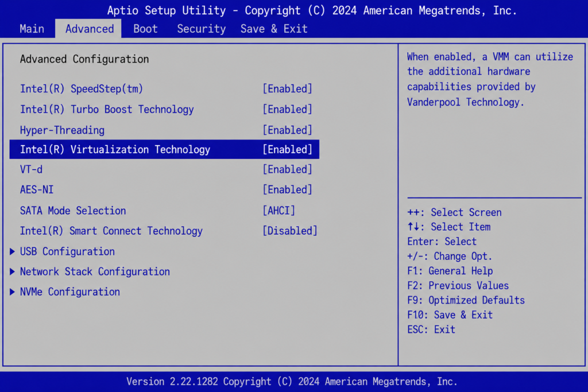Switch to the Main tab
The image size is (588, 392).
tap(32, 29)
